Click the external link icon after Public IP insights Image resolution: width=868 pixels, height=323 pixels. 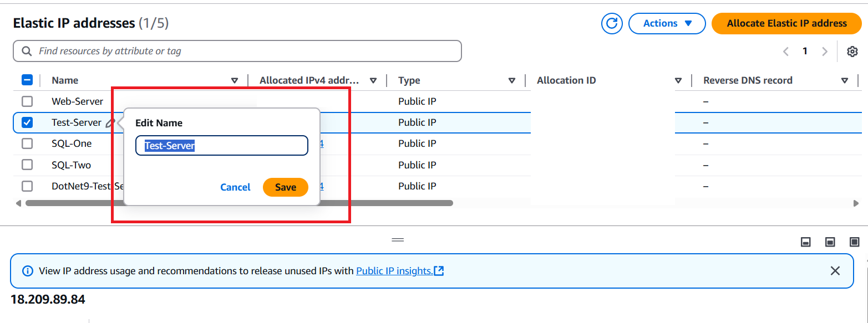tap(439, 270)
